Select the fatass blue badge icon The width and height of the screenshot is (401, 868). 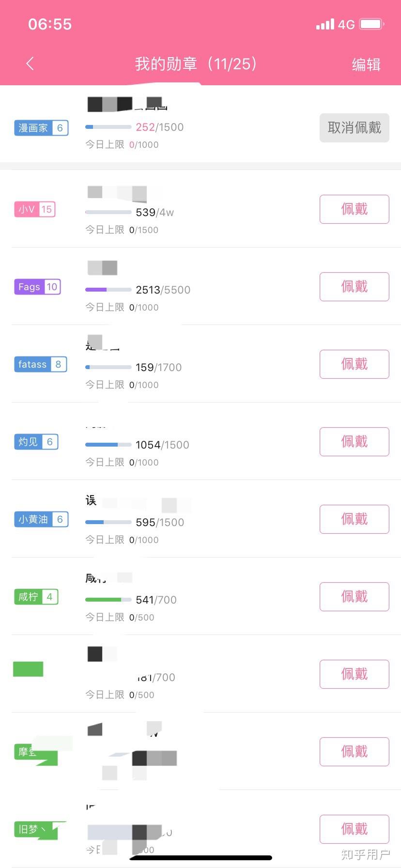point(40,364)
